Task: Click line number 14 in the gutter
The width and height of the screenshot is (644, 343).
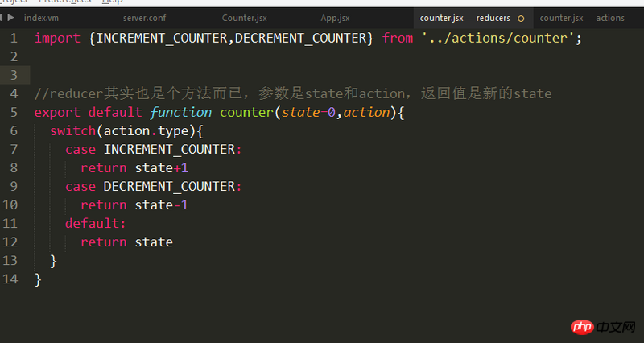Action: coord(10,279)
